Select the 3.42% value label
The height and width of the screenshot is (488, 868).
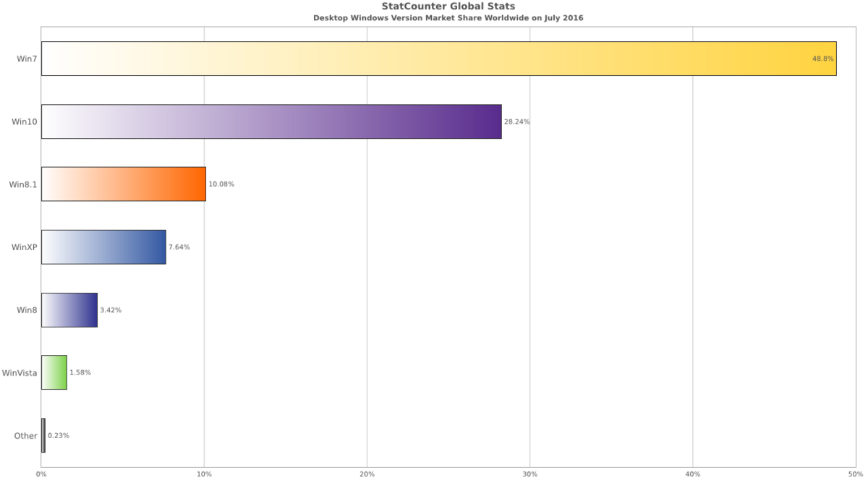pyautogui.click(x=111, y=310)
